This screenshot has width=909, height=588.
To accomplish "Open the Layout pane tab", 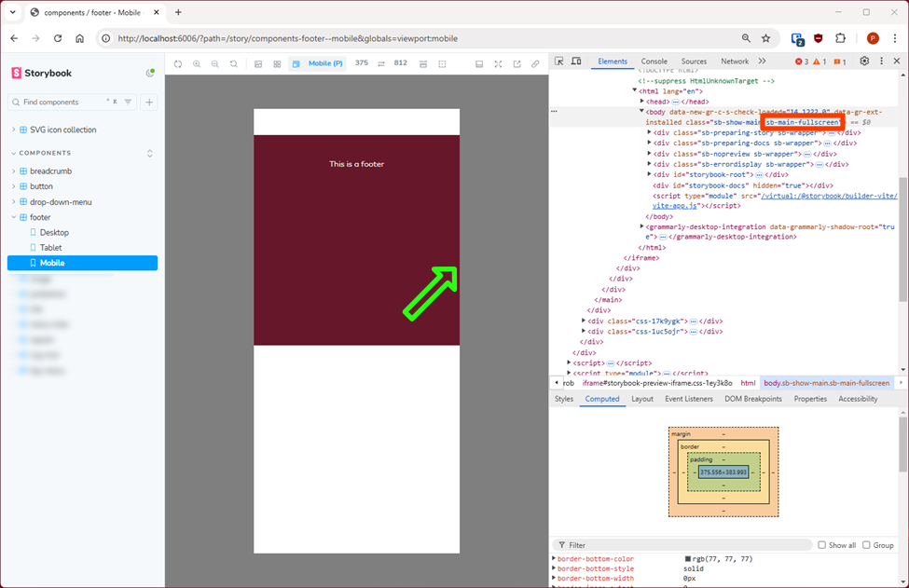I will click(x=642, y=399).
